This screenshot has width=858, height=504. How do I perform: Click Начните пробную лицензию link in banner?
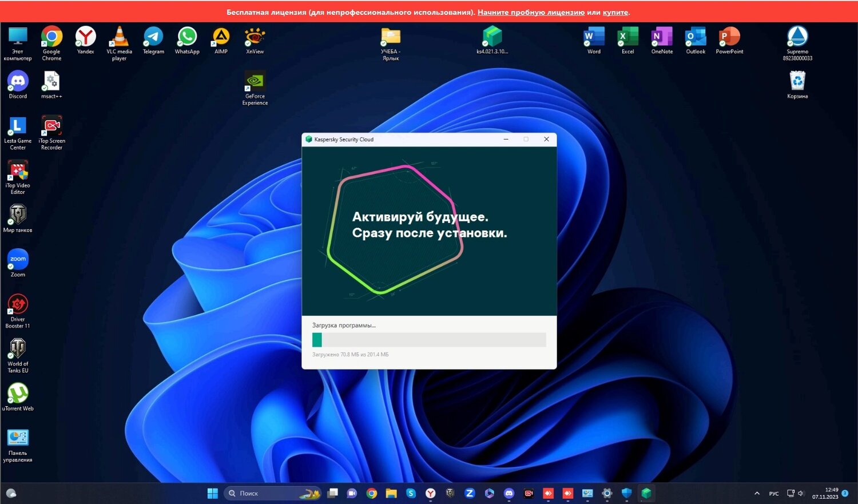click(x=531, y=12)
